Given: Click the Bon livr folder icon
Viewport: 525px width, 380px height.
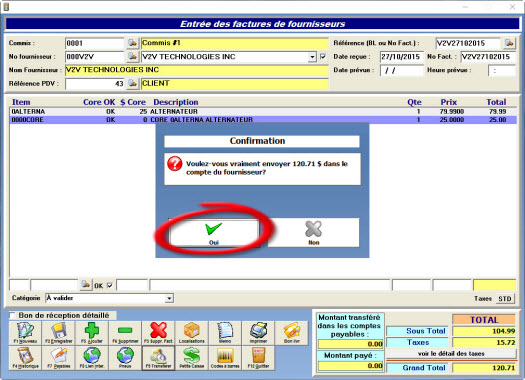Looking at the screenshot, I should [x=292, y=333].
